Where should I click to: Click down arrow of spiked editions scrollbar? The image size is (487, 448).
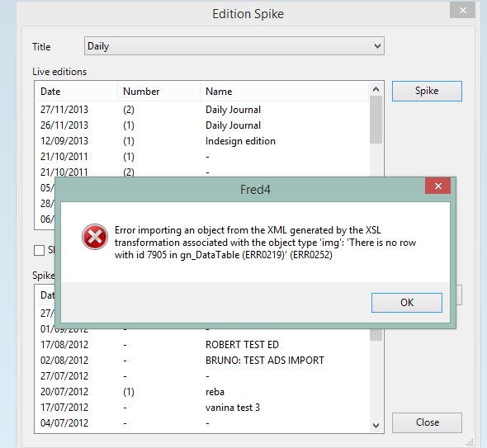click(x=376, y=426)
